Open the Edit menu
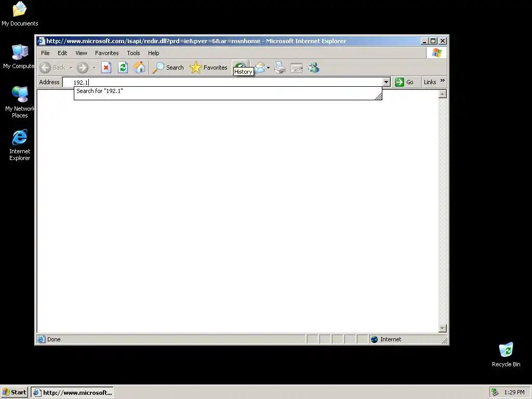Image resolution: width=532 pixels, height=399 pixels. (62, 53)
